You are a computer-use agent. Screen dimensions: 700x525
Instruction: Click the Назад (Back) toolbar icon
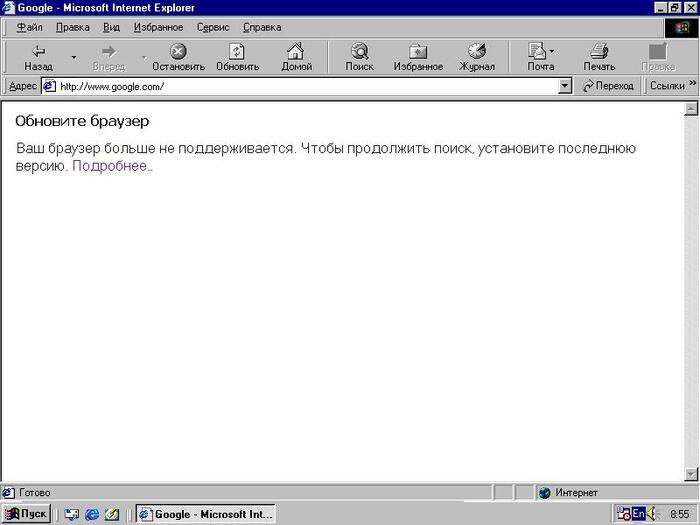tap(38, 52)
